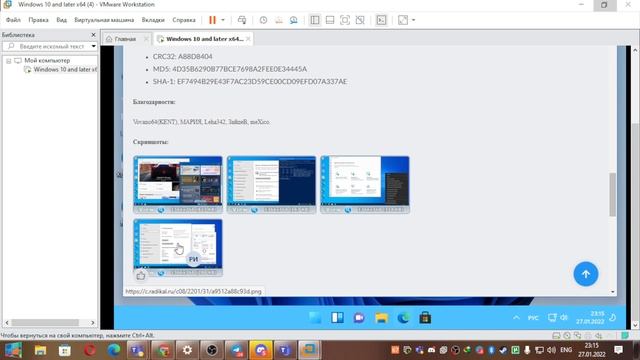
Task: Open the Вкладки menu
Action: pos(153,20)
